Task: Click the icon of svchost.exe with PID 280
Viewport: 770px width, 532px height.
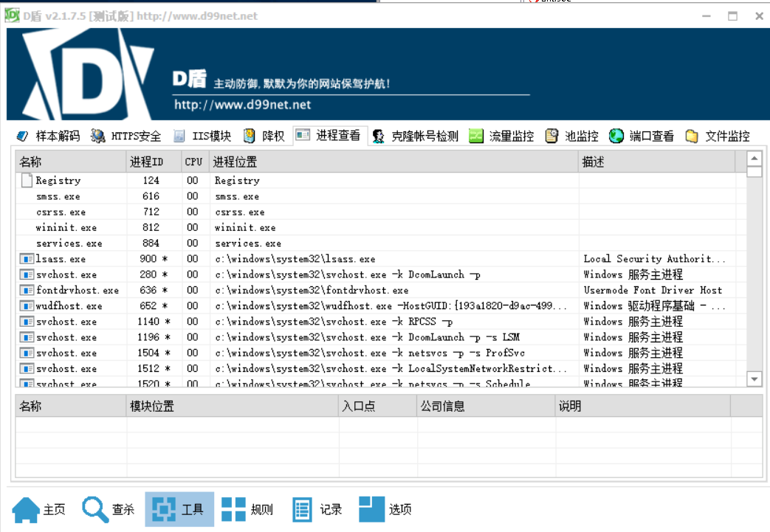Action: (27, 274)
